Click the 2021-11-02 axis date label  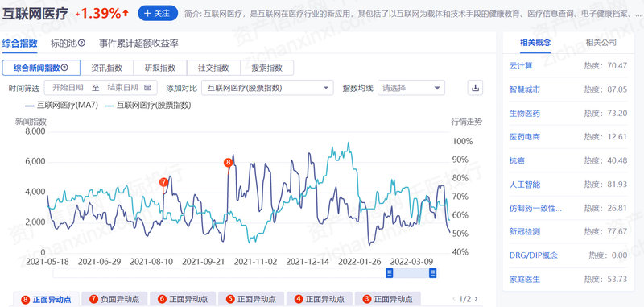[255, 261]
